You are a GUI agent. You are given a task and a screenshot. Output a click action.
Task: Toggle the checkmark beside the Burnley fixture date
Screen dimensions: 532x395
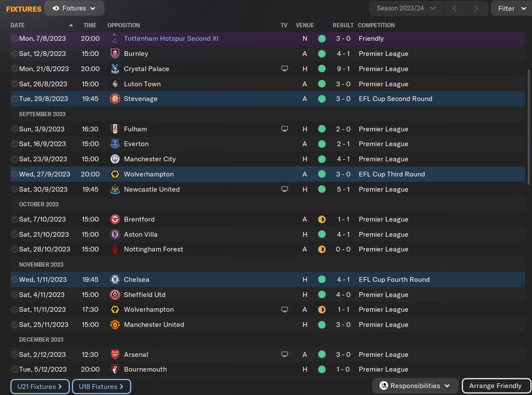tap(15, 54)
